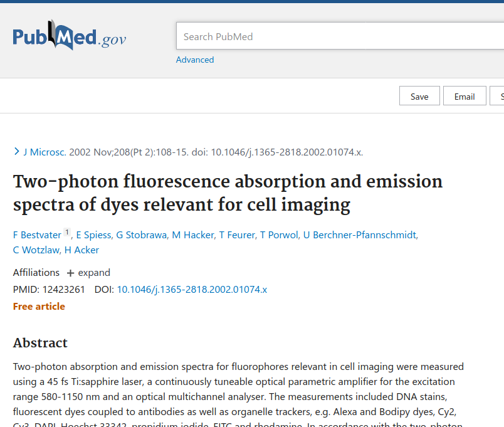Open the Advanced search link

195,60
